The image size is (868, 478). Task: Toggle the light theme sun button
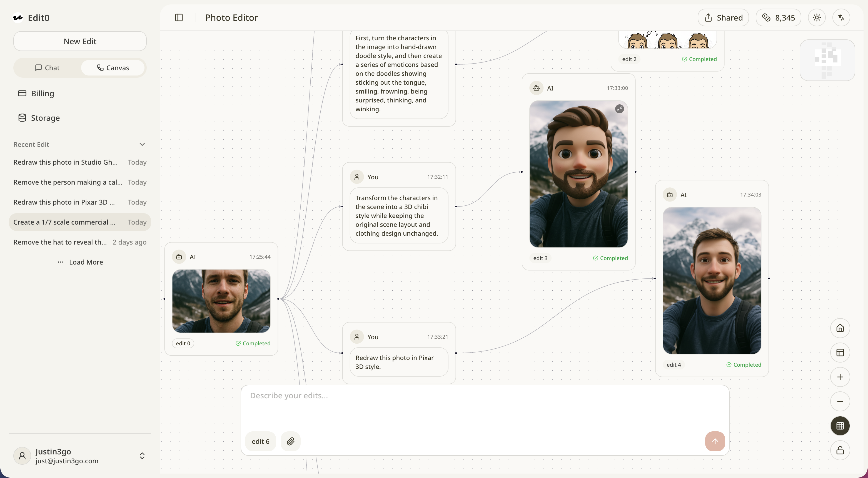pos(816,17)
